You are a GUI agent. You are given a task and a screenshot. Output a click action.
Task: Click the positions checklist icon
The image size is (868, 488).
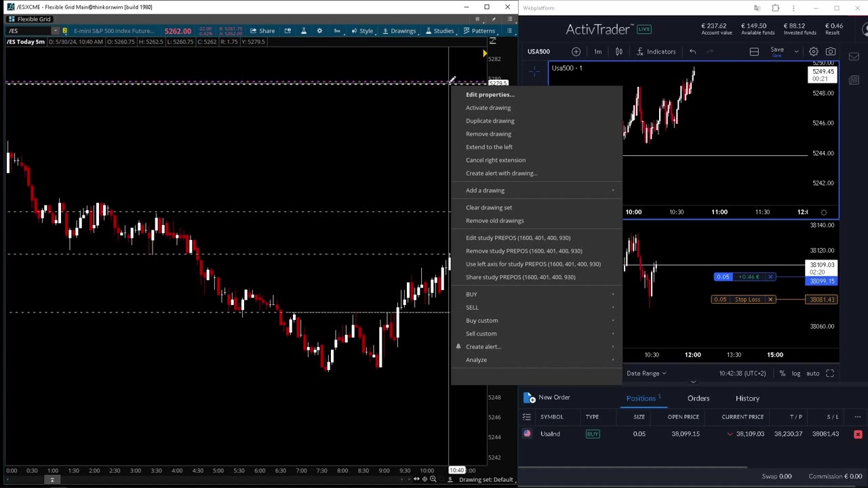point(527,417)
